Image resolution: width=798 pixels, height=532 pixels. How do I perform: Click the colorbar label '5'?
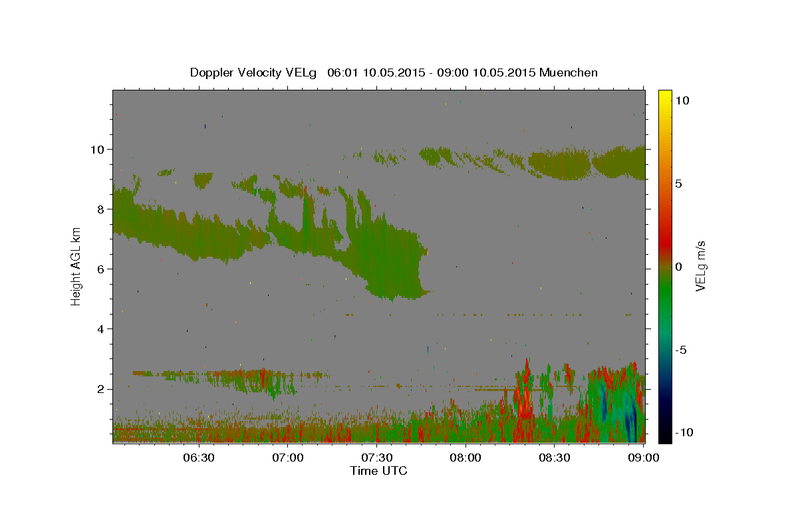pos(678,183)
